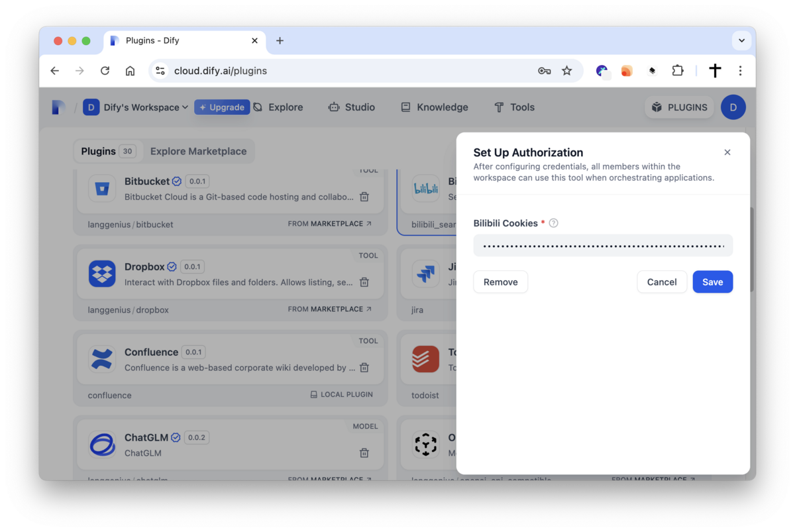Click the Remove credentials button

click(x=500, y=282)
